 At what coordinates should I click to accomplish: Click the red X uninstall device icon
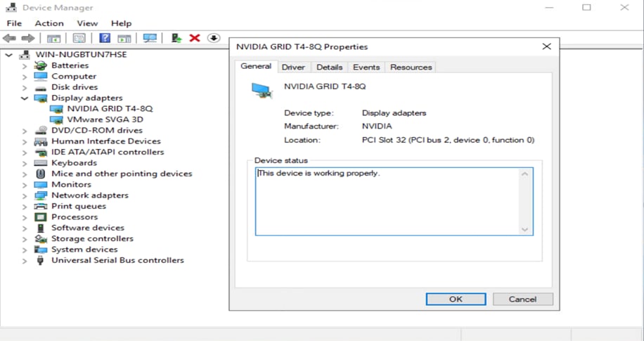pos(195,38)
